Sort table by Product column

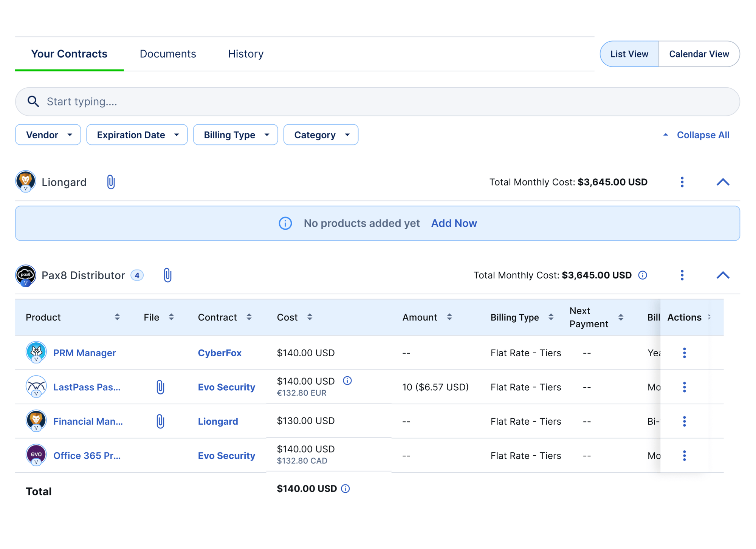(117, 317)
